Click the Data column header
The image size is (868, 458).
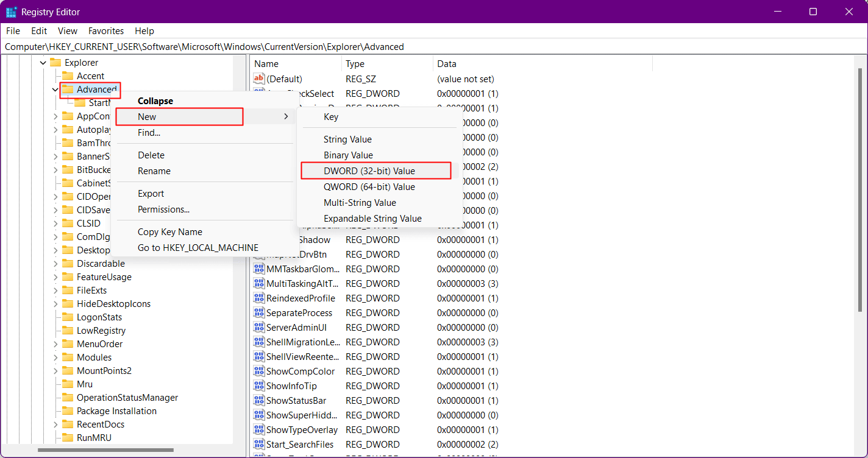pos(542,63)
